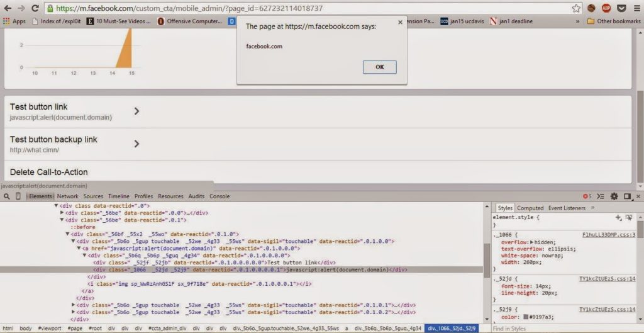Screen dimensions: 644x333
Task: Switch to the Network DevTools tab
Action: pos(68,196)
